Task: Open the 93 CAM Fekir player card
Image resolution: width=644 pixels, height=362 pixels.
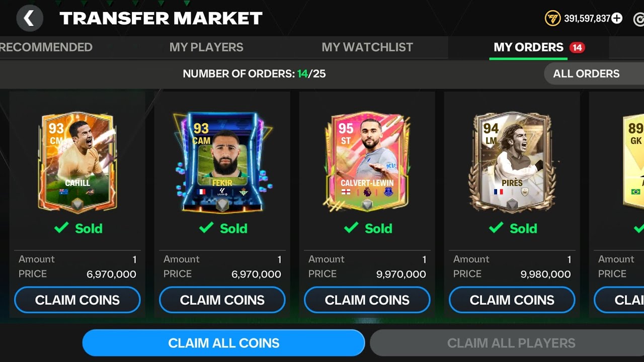Action: [222, 162]
